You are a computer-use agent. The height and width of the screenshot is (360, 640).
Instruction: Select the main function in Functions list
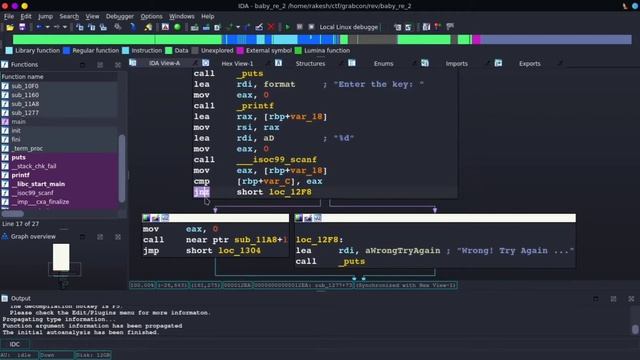pos(59,122)
